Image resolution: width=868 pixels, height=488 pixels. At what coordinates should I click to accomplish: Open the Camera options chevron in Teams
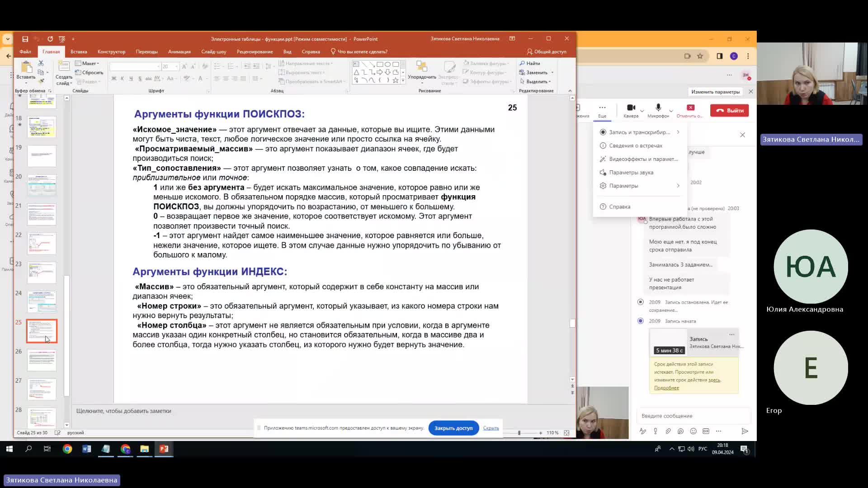coord(642,111)
